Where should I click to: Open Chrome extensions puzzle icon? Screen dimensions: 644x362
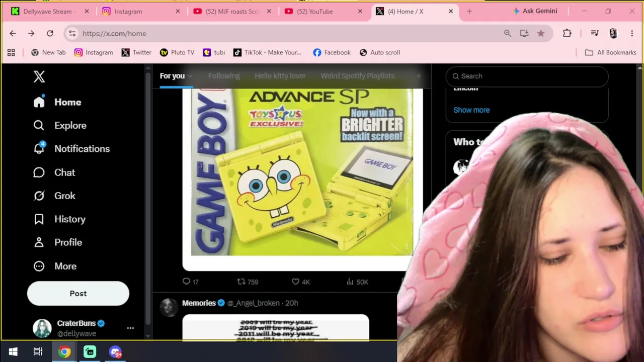(x=567, y=33)
